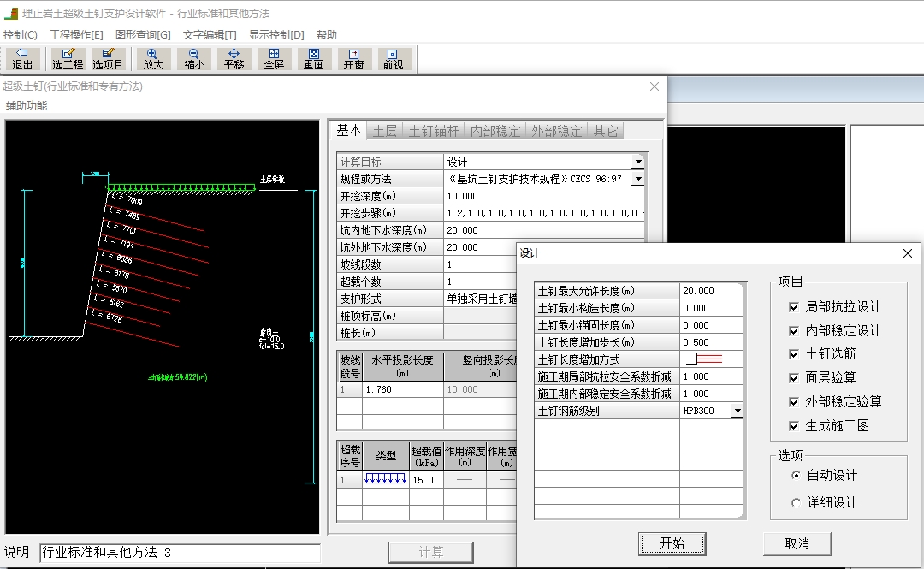
Task: Click the 选项目 select item icon
Action: click(109, 58)
